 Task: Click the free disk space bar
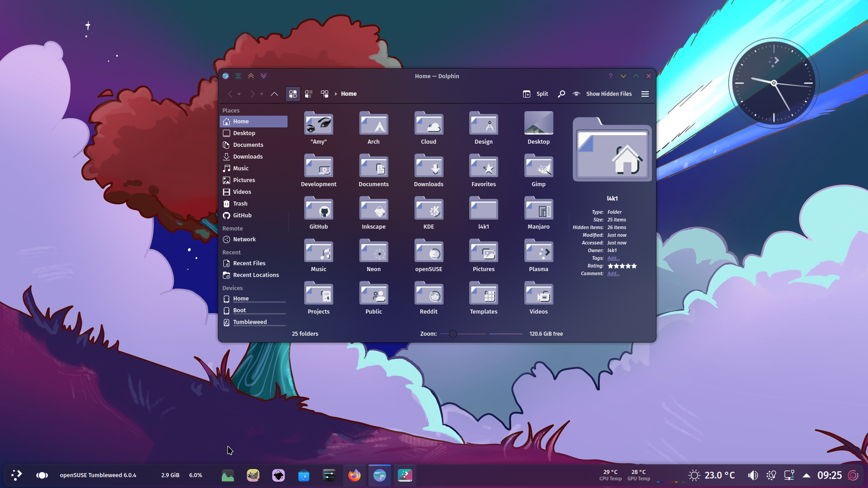(x=505, y=334)
